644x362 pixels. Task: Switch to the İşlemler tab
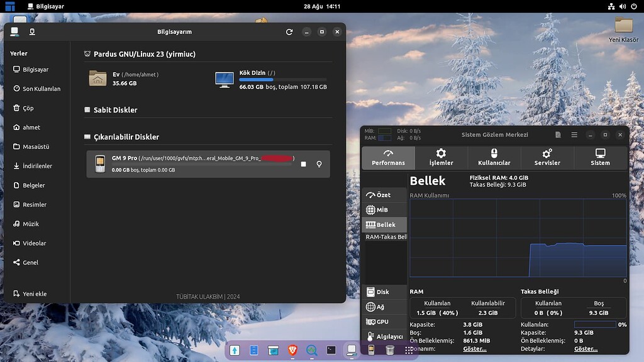tap(441, 158)
